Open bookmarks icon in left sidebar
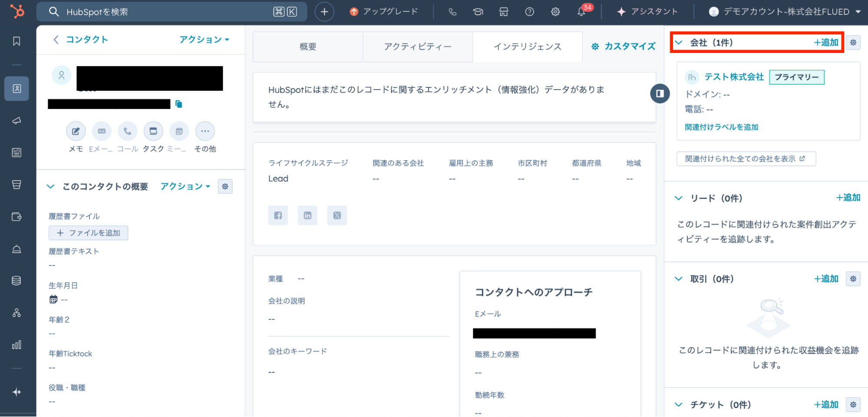This screenshot has width=868, height=417. [x=17, y=41]
